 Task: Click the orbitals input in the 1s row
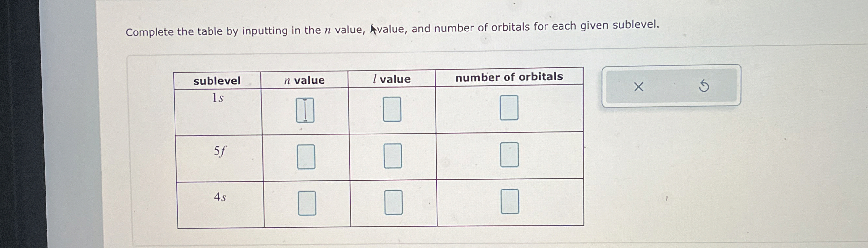pos(508,109)
